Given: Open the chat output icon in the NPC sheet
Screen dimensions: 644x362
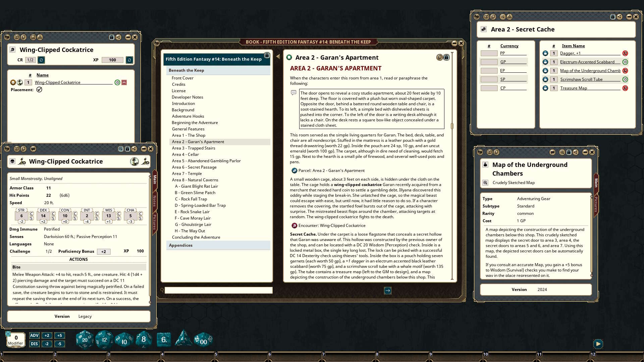Looking at the screenshot, I should click(33, 149).
